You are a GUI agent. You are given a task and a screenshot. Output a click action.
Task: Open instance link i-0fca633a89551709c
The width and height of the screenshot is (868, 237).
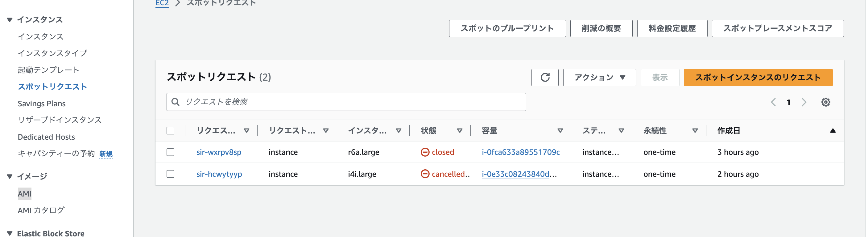(x=521, y=152)
